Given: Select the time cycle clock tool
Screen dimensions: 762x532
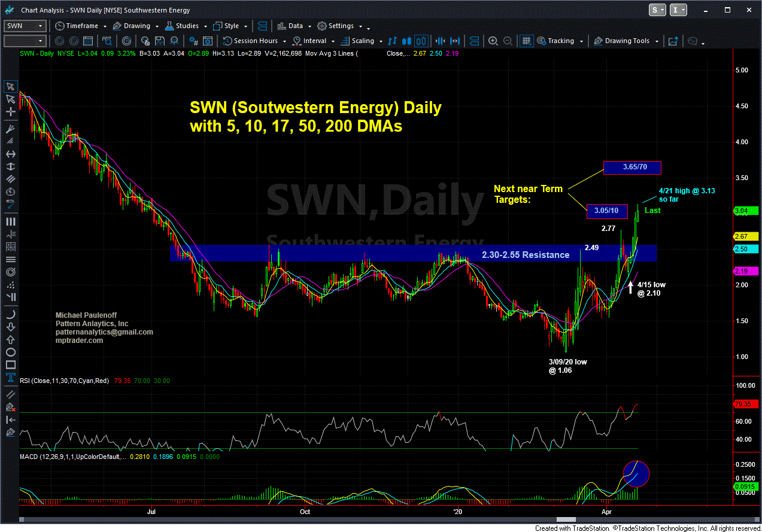Looking at the screenshot, I should 10,192.
